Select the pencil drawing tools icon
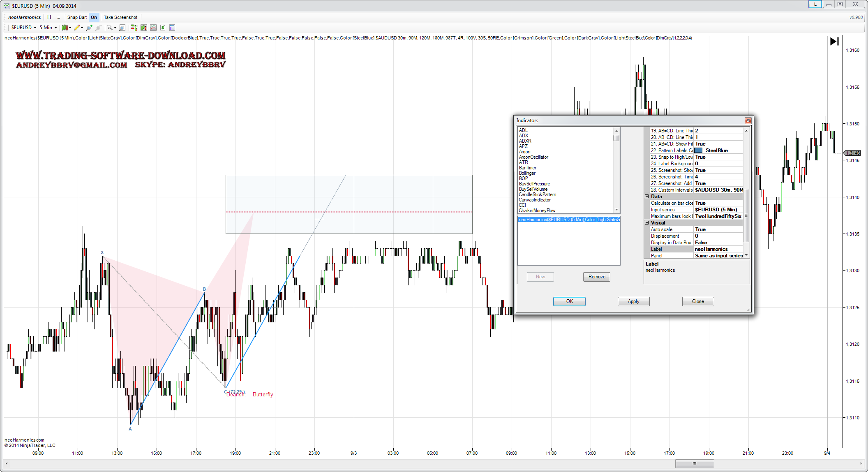The height and width of the screenshot is (472, 868). pos(77,28)
